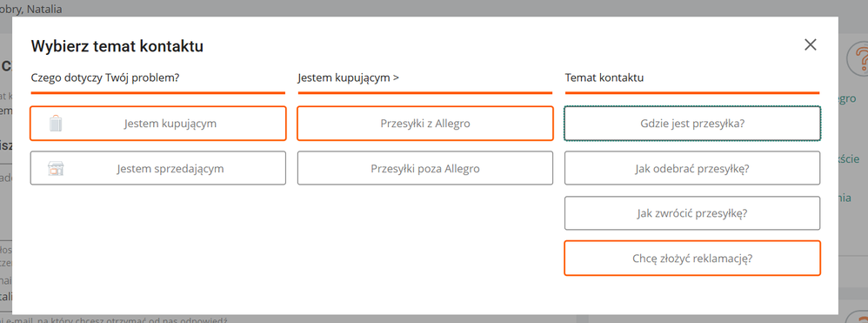Viewport: 868px width, 323px height.
Task: Click the dimmed question mark circle icon
Action: point(858,59)
